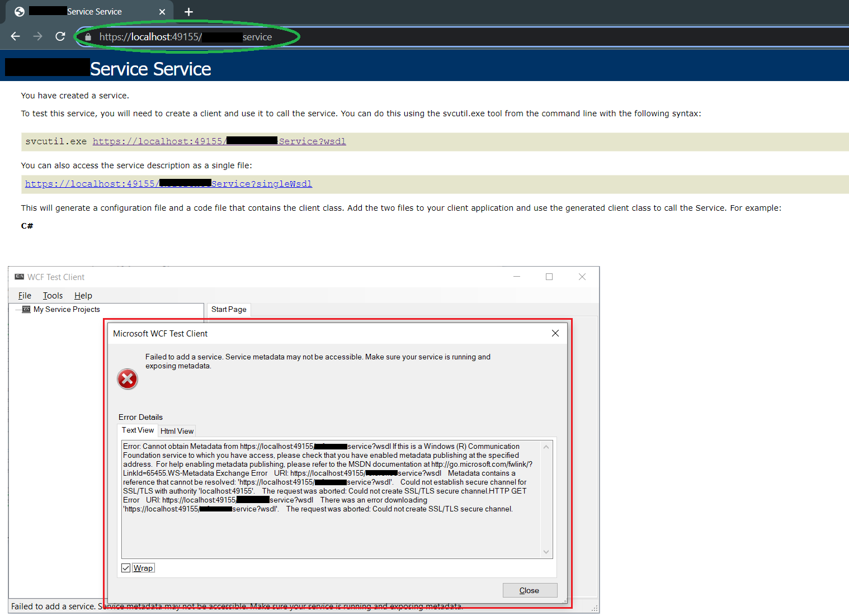Viewport: 849px width, 616px height.
Task: Click the browser back navigation arrow
Action: click(x=15, y=36)
